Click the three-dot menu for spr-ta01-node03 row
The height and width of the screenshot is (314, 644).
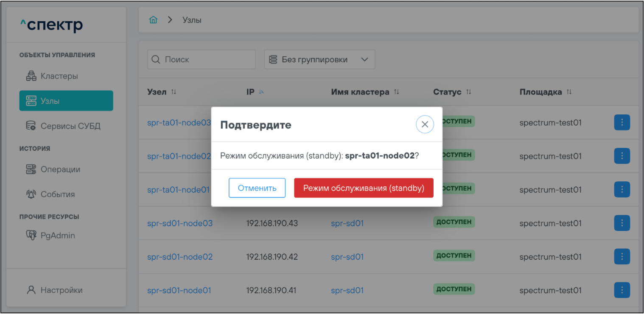[622, 122]
